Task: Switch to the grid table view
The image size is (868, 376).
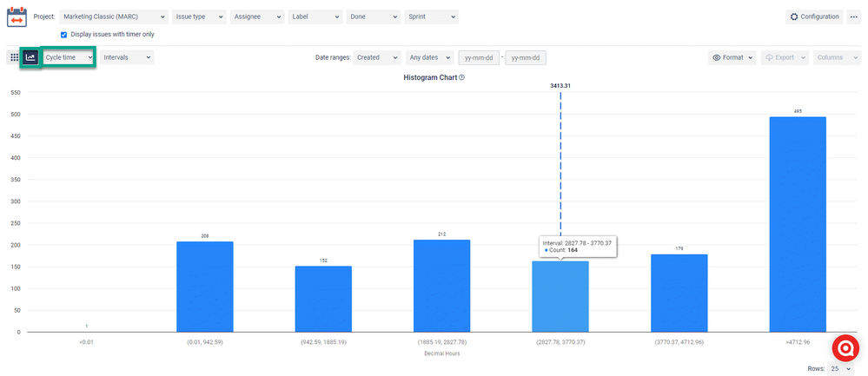Action: 15,57
